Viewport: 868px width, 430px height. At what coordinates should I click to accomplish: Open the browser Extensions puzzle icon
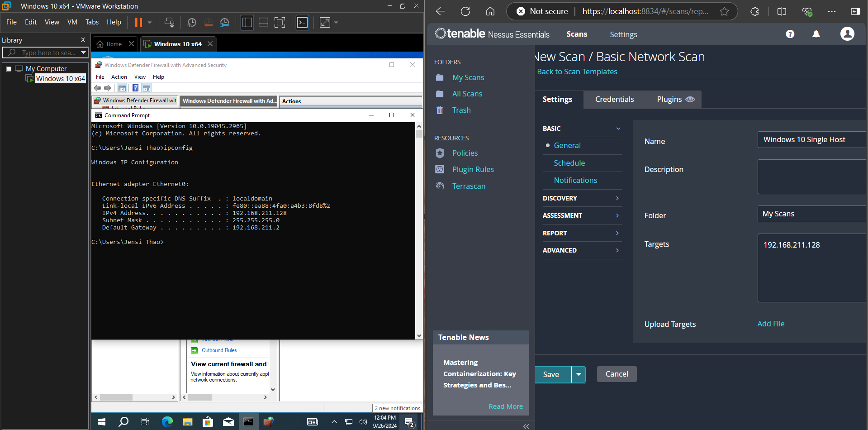[x=754, y=11]
